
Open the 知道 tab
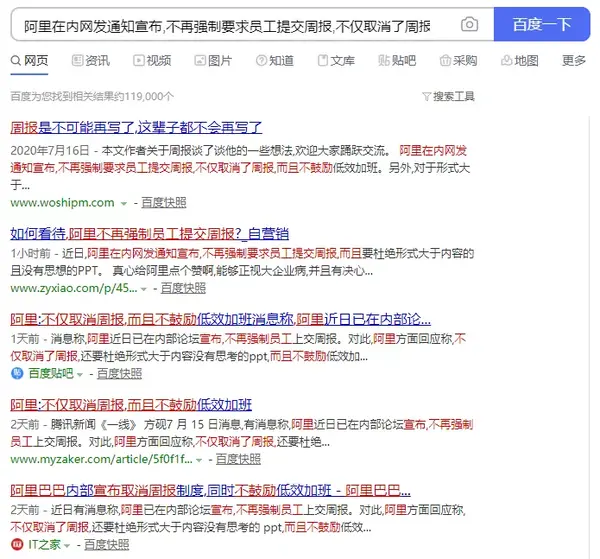275,60
